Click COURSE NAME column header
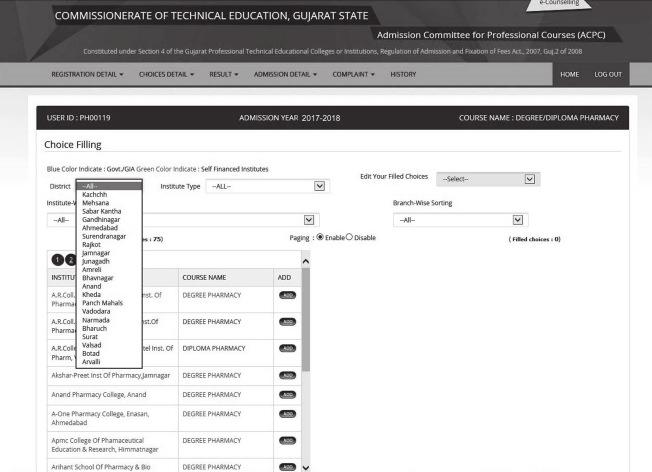The width and height of the screenshot is (652, 472). click(204, 277)
